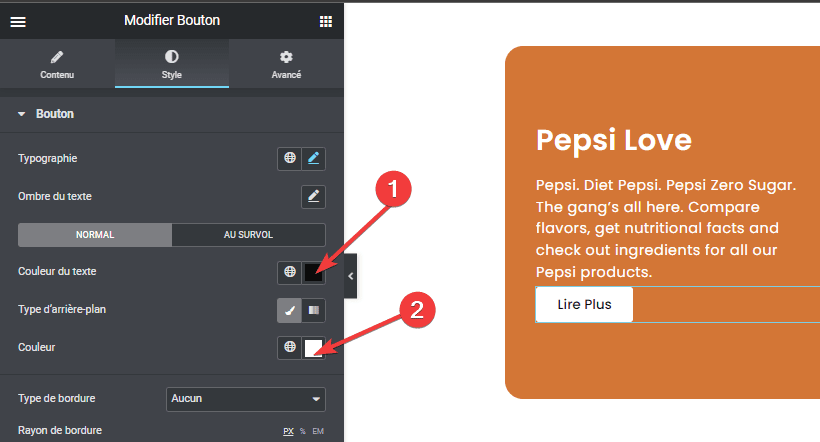Click the Pepsi Love heading
The height and width of the screenshot is (442, 820).
click(x=614, y=140)
